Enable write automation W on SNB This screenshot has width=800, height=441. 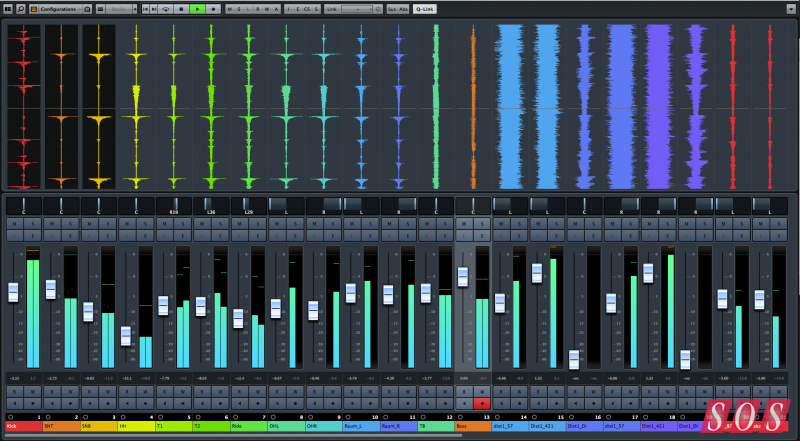pos(108,391)
